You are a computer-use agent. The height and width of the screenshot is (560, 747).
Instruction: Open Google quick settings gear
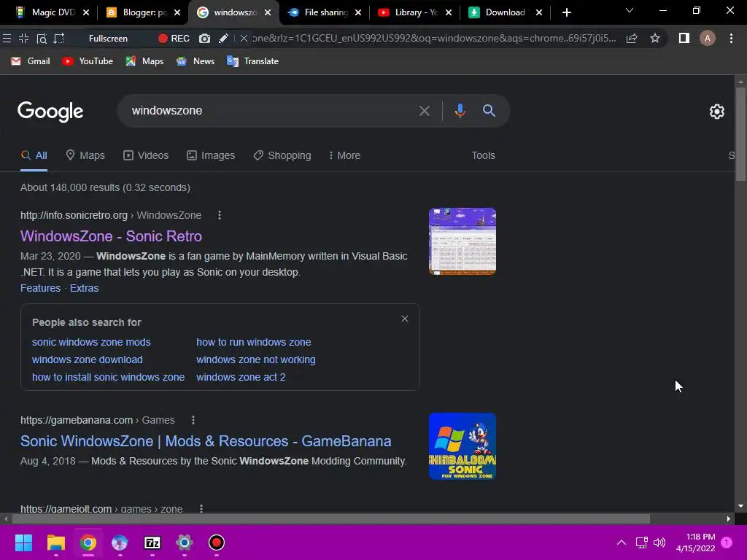716,112
